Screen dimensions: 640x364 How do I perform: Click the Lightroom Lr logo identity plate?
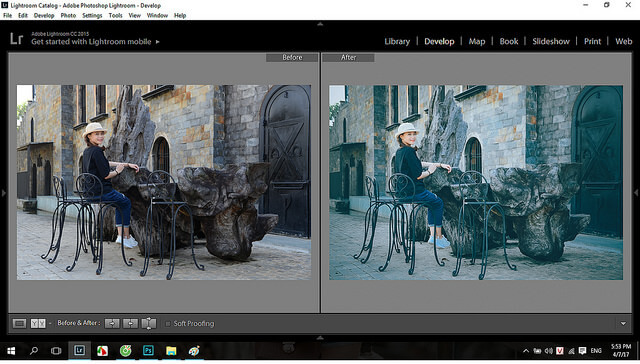tap(16, 39)
